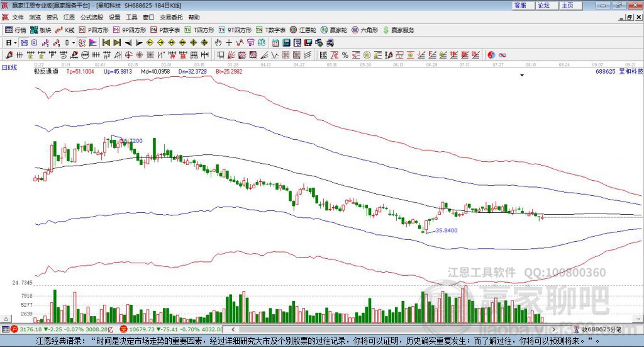Click horizontal scrollbar left arrow

233,329
